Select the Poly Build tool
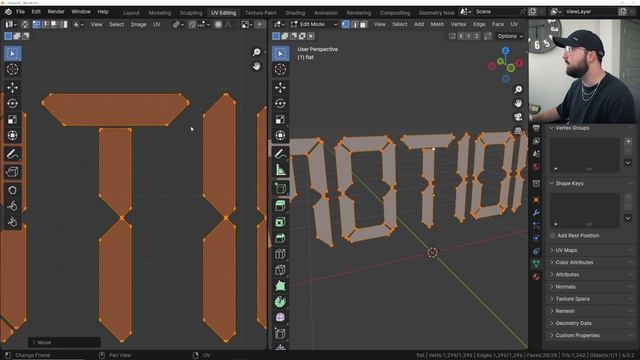The height and width of the screenshot is (360, 640). coord(280,286)
